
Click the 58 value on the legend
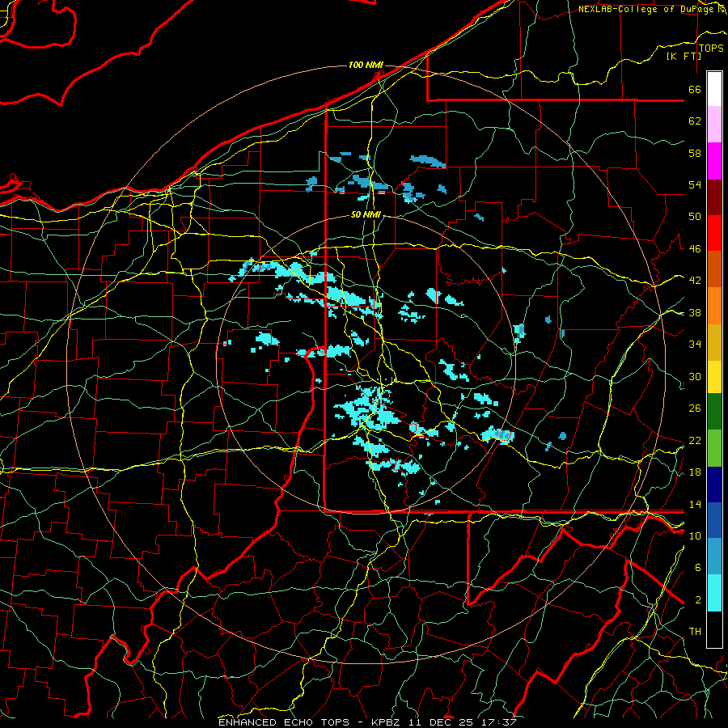pos(695,153)
